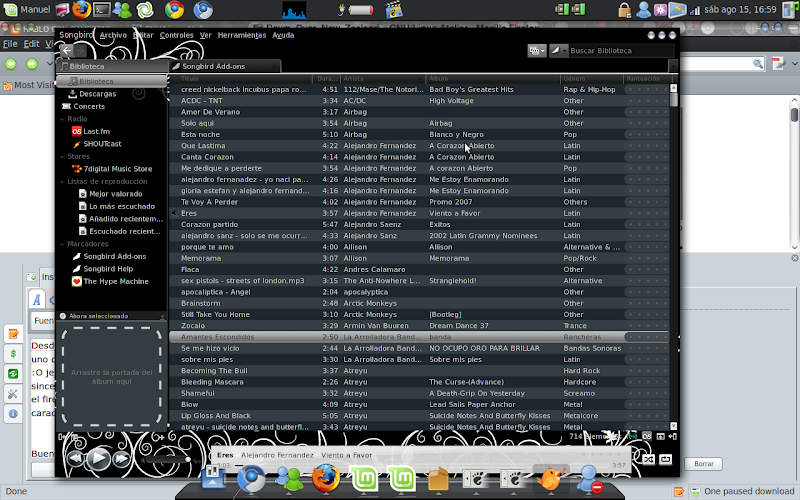This screenshot has width=800, height=500.
Task: Sort library by Género column
Action: (x=592, y=79)
